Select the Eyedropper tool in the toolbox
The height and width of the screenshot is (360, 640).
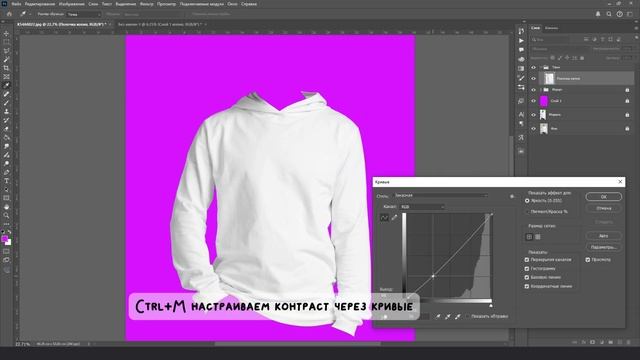7,86
